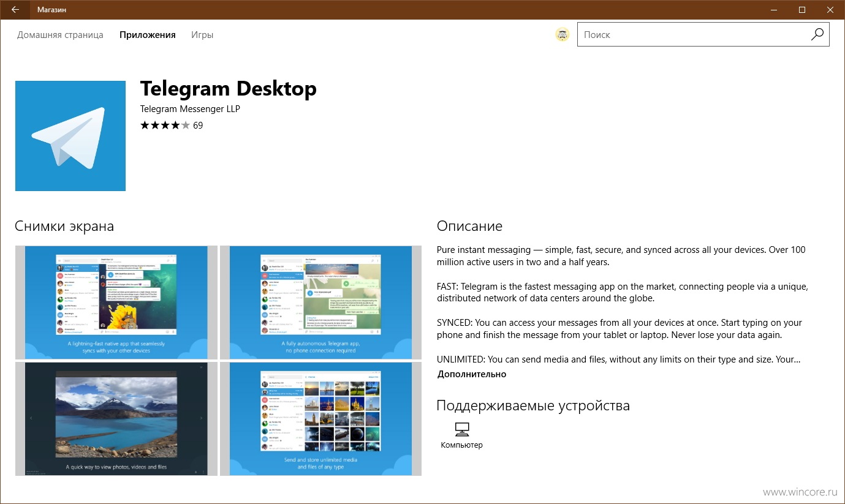Screen dimensions: 845x504
Task: Switch to the Игры tab
Action: [x=202, y=35]
